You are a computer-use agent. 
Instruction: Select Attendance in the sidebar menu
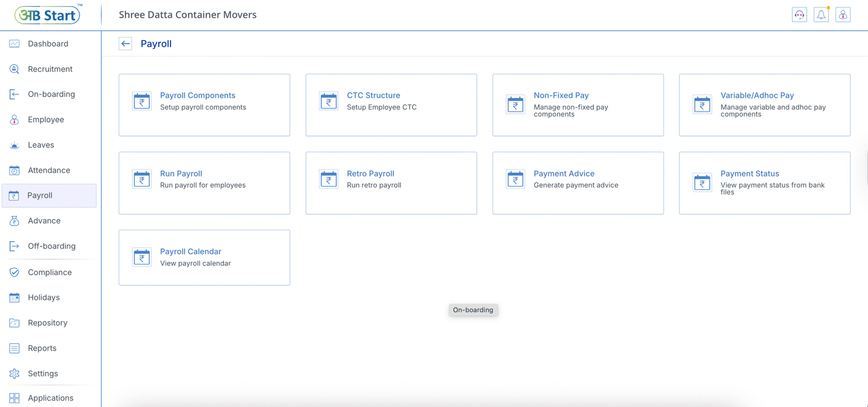pyautogui.click(x=49, y=170)
